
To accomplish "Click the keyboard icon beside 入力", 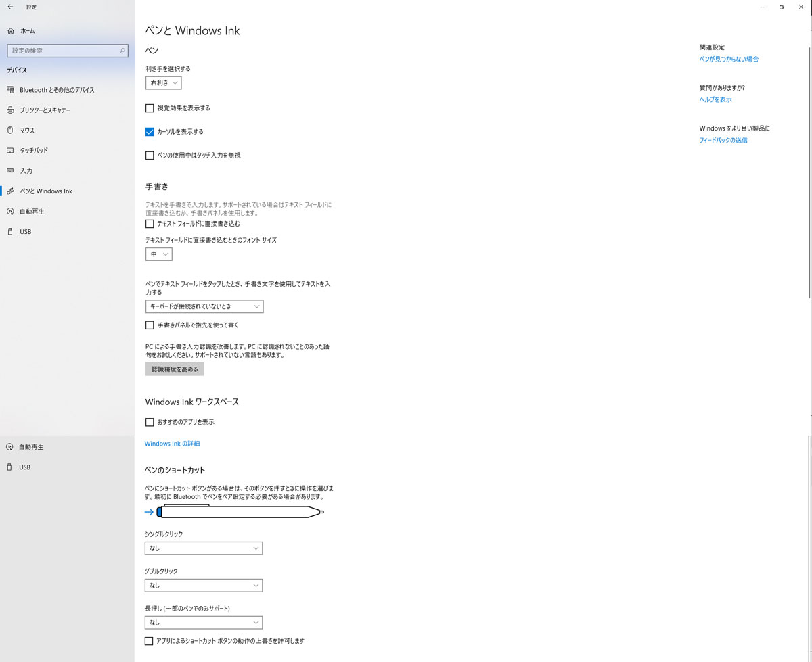I will point(10,171).
